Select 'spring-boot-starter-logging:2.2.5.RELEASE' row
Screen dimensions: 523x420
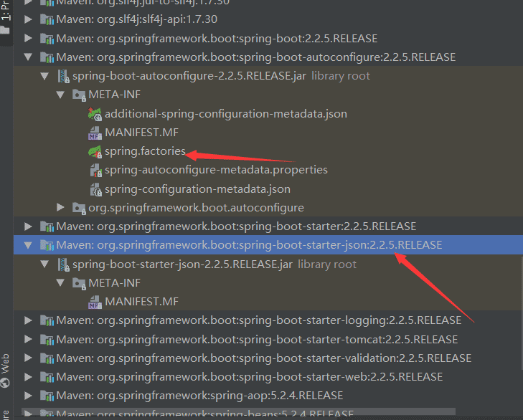click(x=259, y=320)
